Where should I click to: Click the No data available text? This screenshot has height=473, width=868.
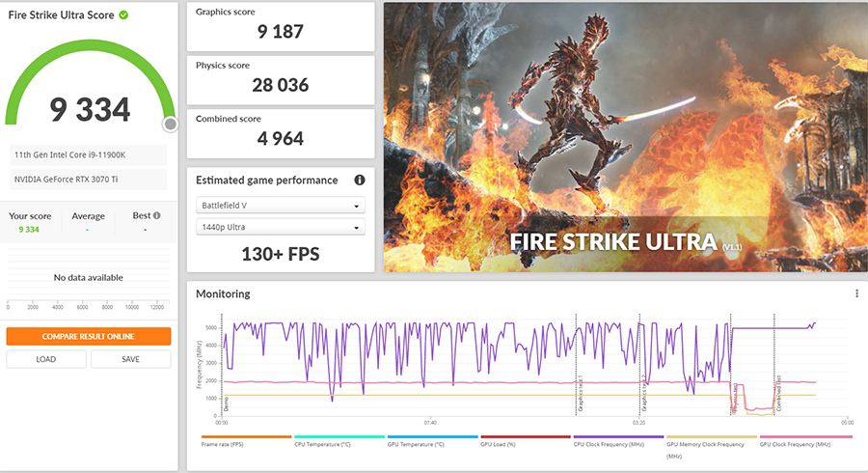click(x=88, y=277)
